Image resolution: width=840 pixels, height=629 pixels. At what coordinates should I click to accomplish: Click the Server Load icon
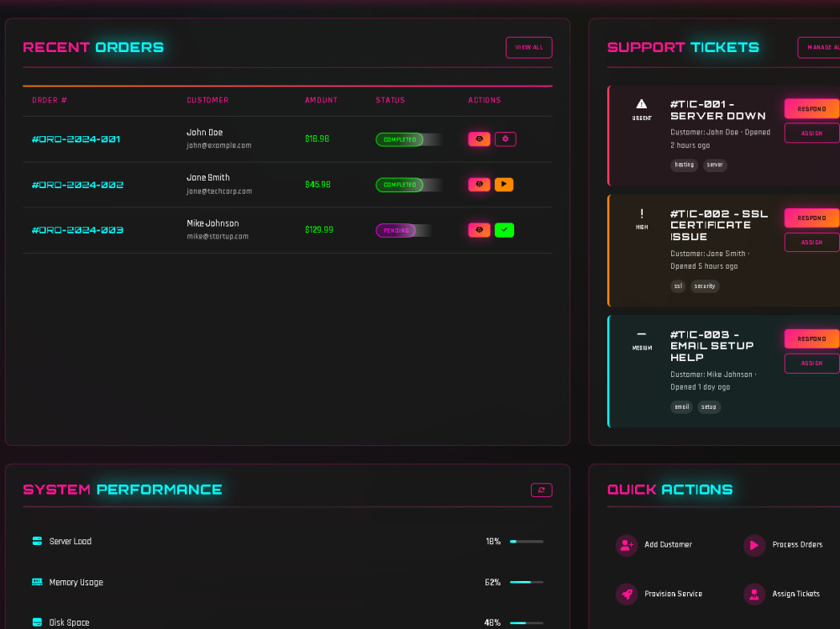tap(37, 541)
